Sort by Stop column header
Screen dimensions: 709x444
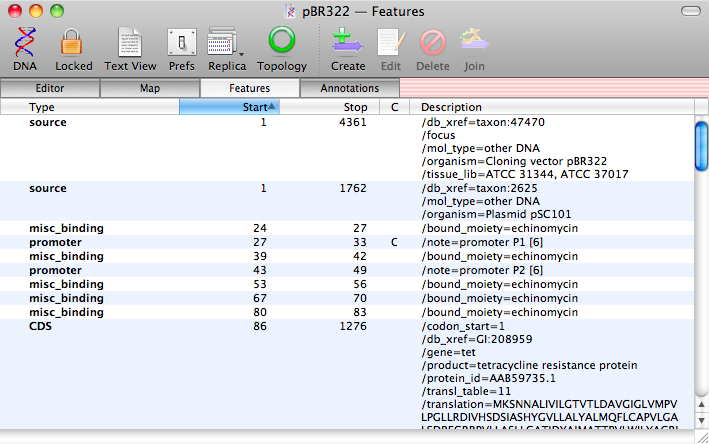329,107
